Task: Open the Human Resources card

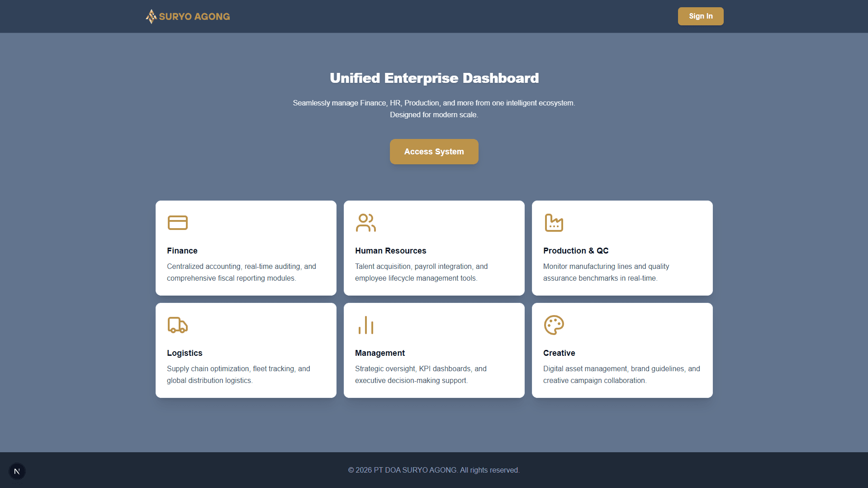Action: tap(434, 248)
